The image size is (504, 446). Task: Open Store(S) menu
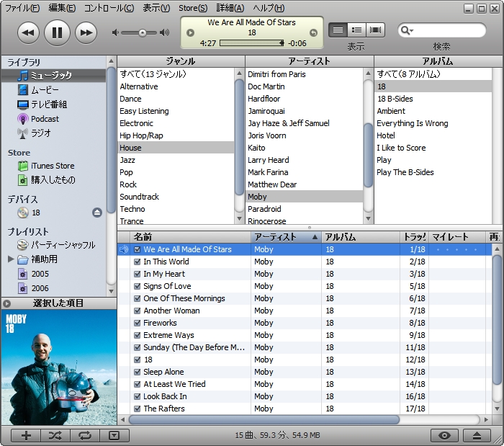tap(193, 8)
